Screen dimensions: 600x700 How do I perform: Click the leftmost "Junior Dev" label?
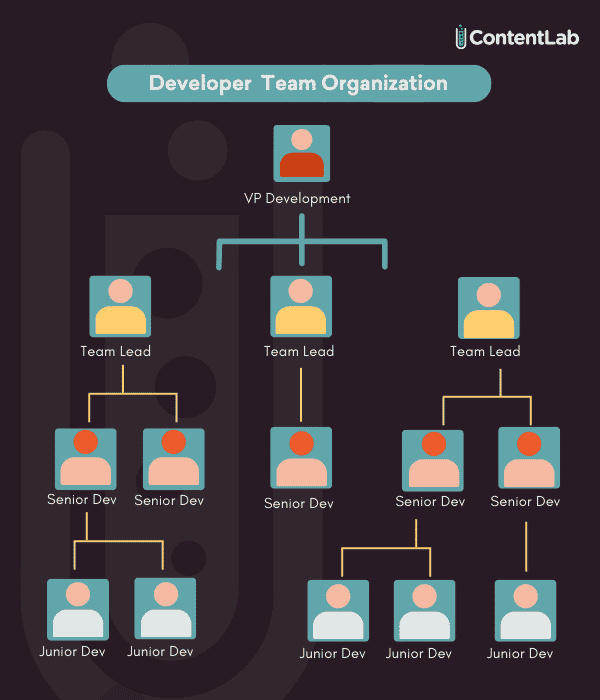tap(72, 652)
